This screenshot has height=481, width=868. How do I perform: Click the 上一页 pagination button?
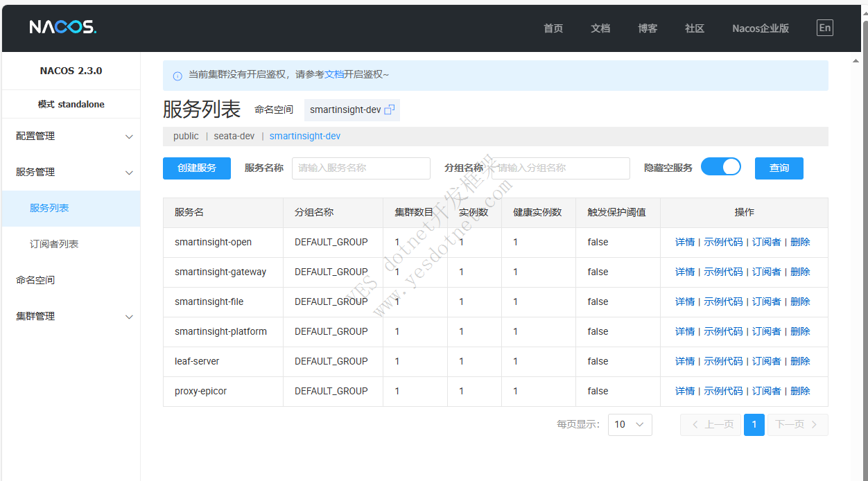pyautogui.click(x=711, y=425)
